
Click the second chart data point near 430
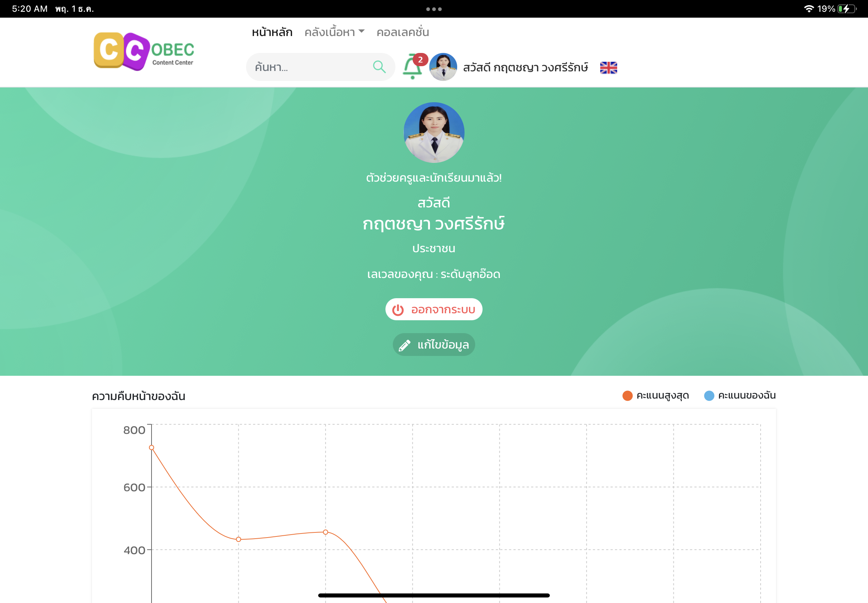coord(238,539)
